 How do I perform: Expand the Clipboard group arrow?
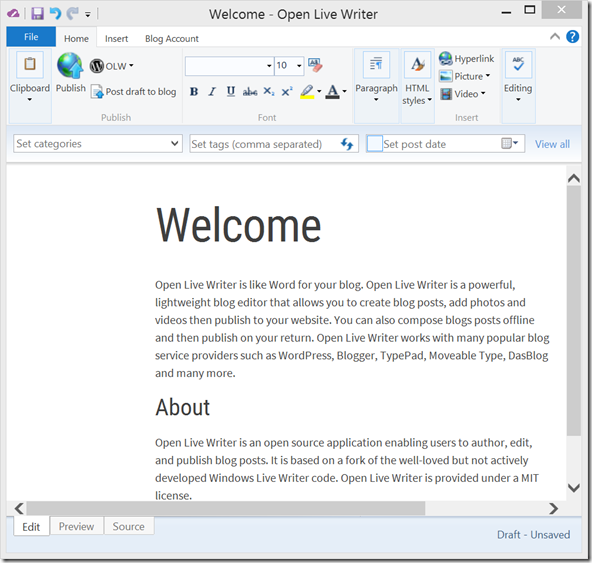30,100
